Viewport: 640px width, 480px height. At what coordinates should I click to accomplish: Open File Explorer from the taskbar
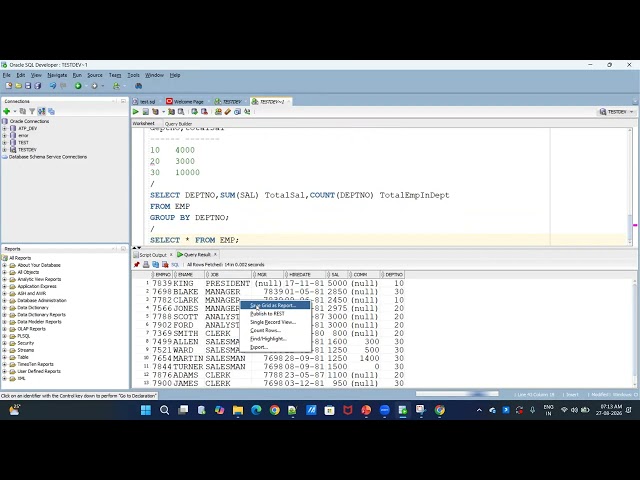point(238,410)
